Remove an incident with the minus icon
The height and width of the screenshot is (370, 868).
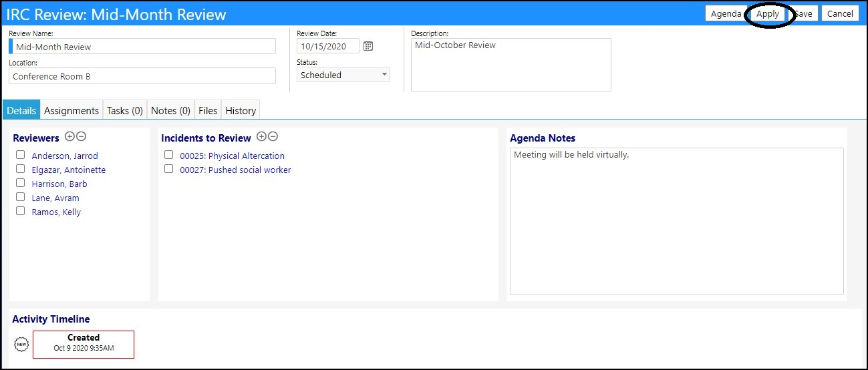[273, 137]
